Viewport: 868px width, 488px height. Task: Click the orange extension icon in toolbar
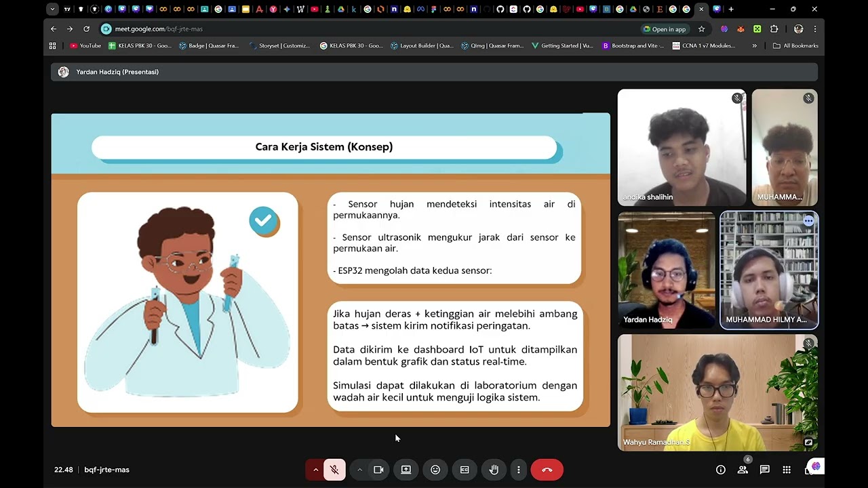(741, 29)
